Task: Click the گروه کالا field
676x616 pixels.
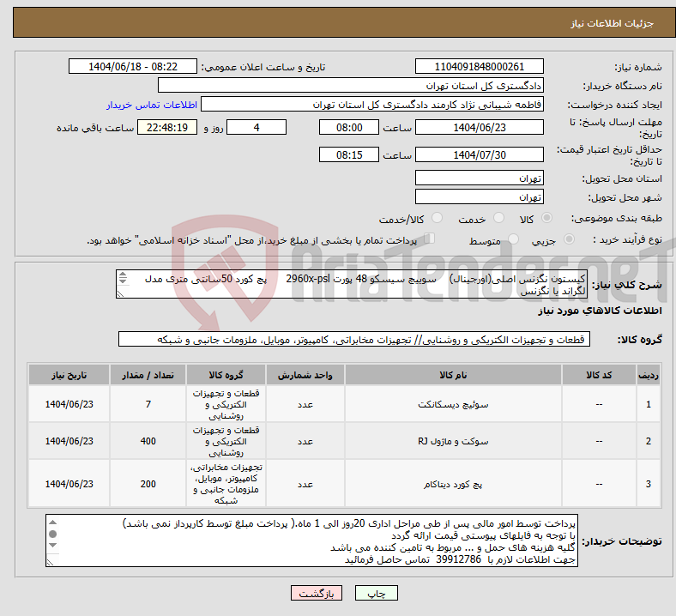Action: pyautogui.click(x=354, y=339)
